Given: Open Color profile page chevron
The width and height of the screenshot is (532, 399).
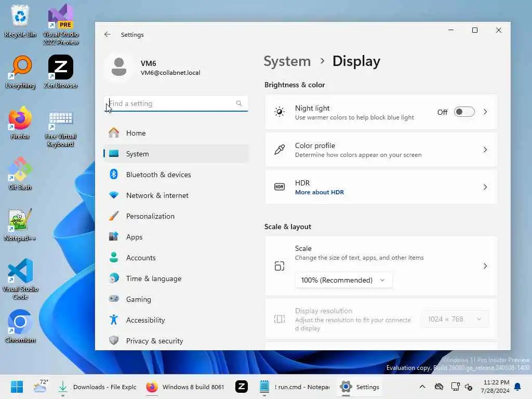Looking at the screenshot, I should click(485, 149).
